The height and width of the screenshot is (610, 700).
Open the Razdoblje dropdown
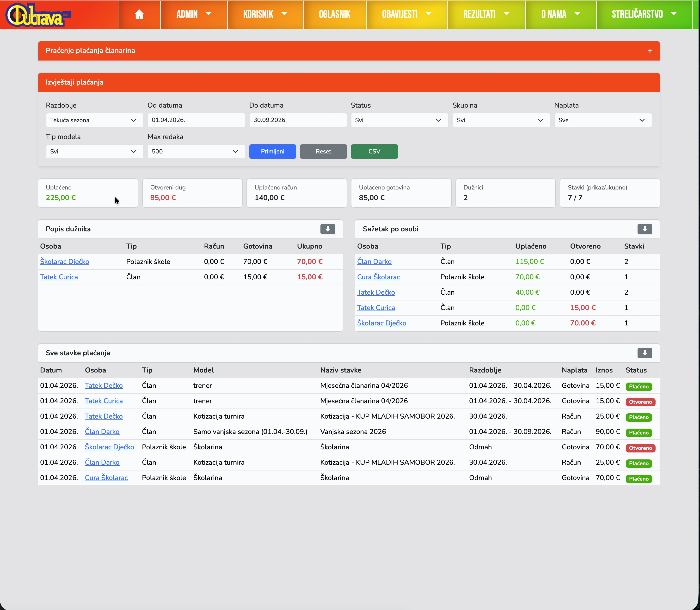click(94, 120)
